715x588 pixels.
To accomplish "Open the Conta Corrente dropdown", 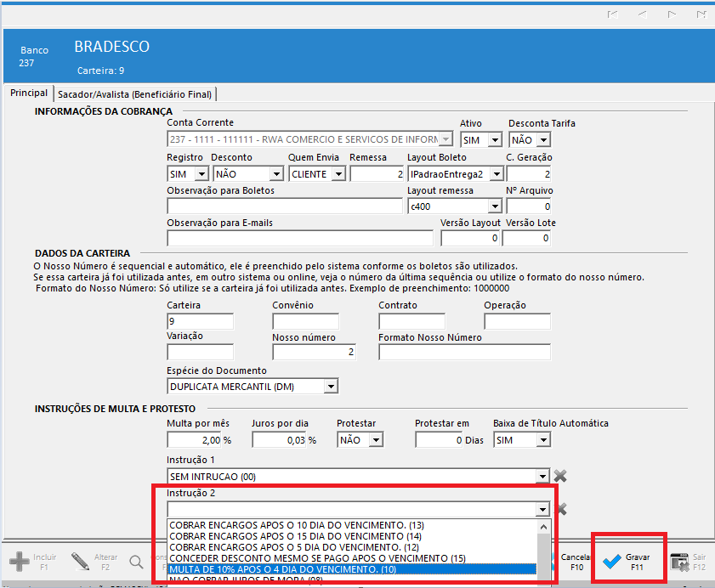I will click(446, 139).
